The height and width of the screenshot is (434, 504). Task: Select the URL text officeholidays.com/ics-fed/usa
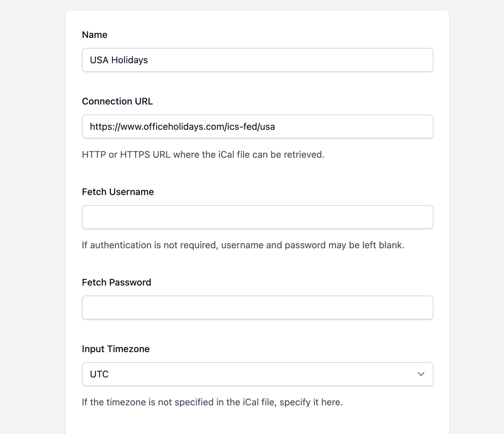coord(182,126)
